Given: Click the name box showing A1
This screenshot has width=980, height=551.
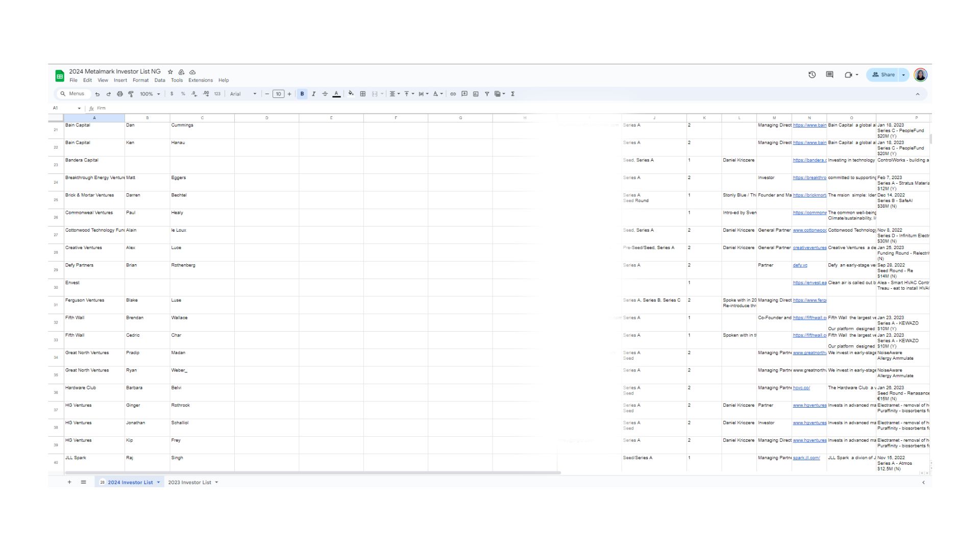Looking at the screenshot, I should [x=66, y=108].
